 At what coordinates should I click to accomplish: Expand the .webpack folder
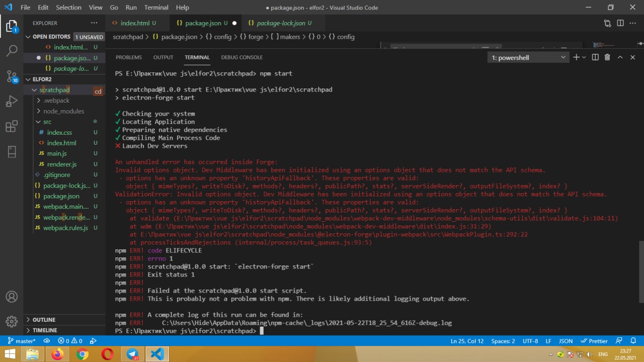[x=56, y=101]
